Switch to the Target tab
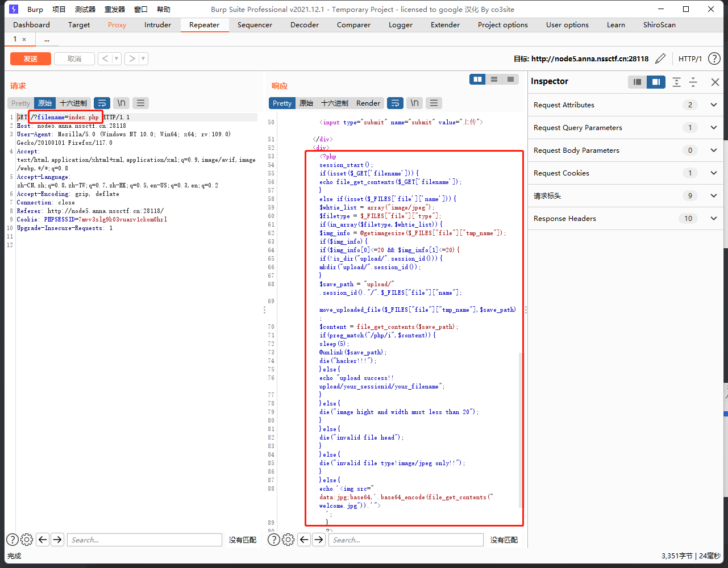The height and width of the screenshot is (568, 728). [x=79, y=25]
